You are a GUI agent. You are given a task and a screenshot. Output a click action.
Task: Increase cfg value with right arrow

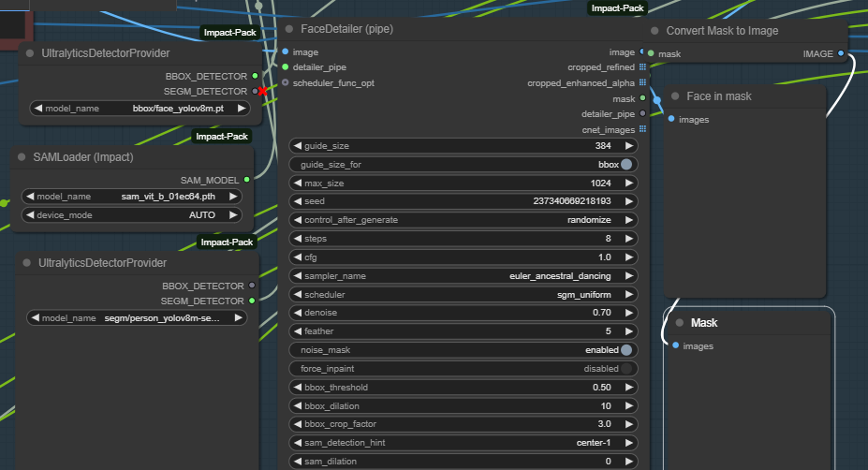pyautogui.click(x=629, y=257)
